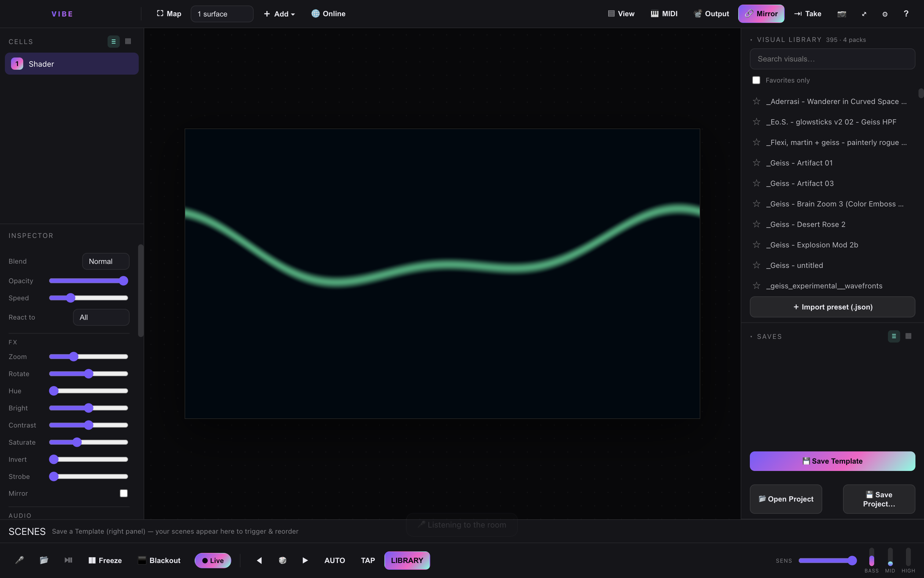Click the Online globe status button

click(328, 14)
